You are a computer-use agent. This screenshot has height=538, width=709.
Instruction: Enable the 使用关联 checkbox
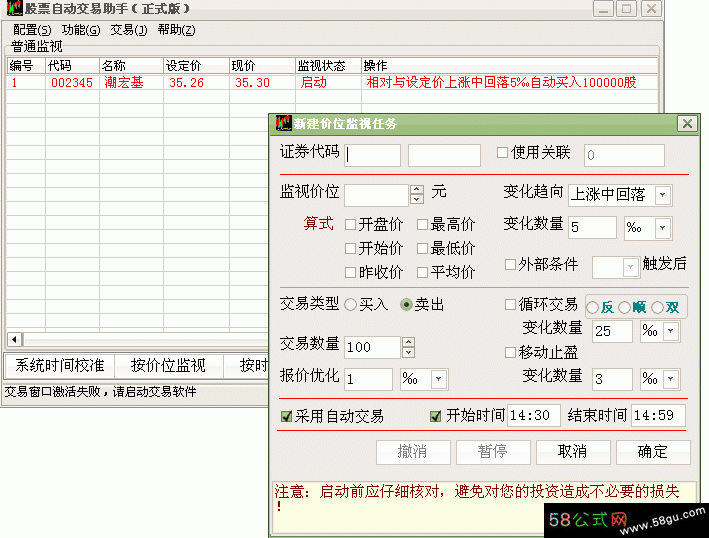[502, 153]
